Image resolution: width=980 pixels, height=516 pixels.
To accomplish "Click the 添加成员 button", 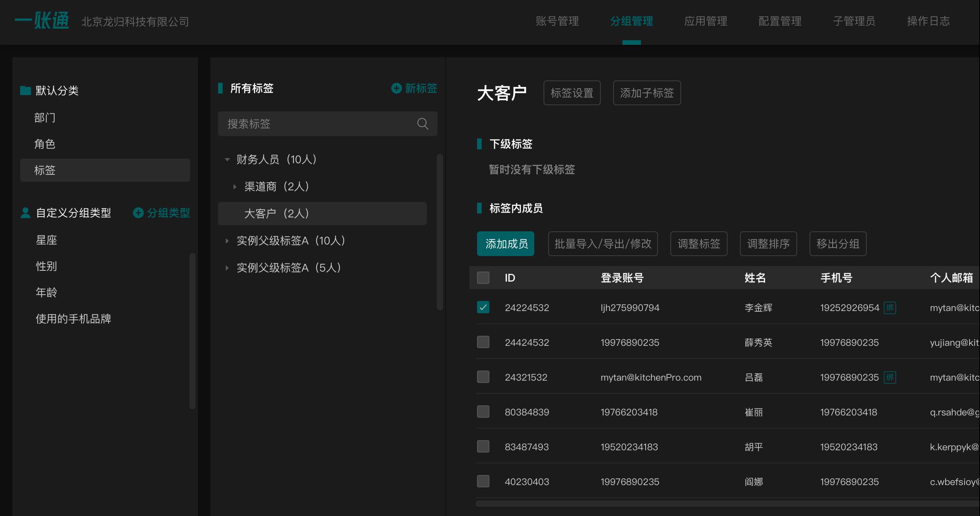I will [x=505, y=244].
